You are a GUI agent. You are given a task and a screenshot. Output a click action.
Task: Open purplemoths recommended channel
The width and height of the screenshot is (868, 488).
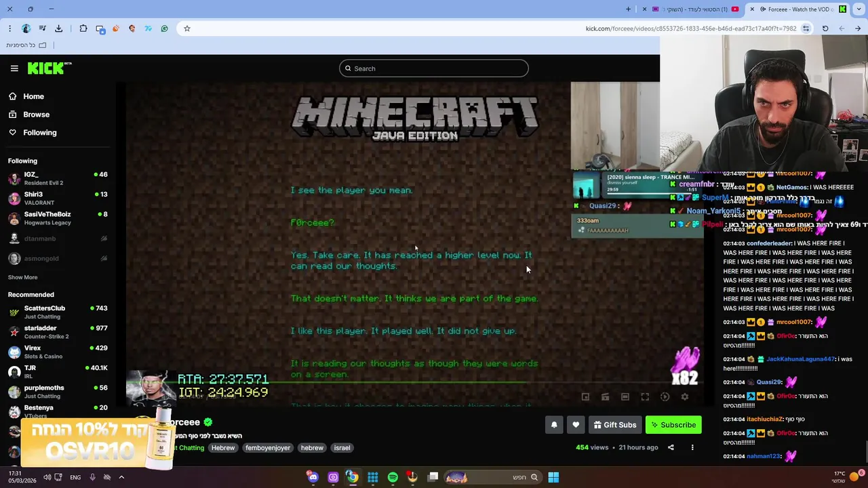[x=58, y=392]
